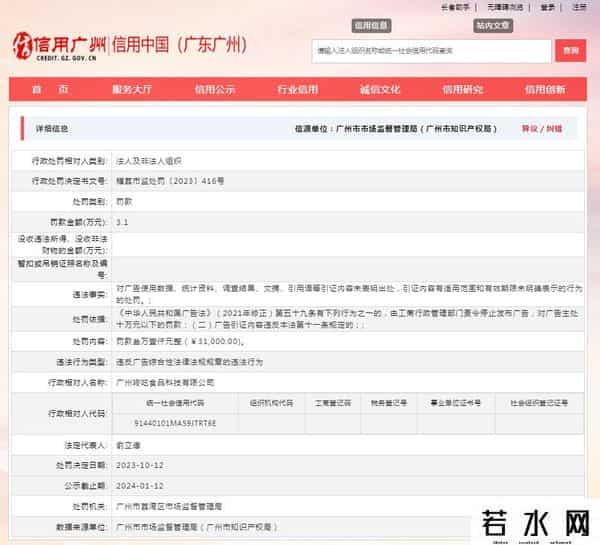Open the 行业信用 navigation item
Viewport: 600px width, 545px height.
pos(297,90)
